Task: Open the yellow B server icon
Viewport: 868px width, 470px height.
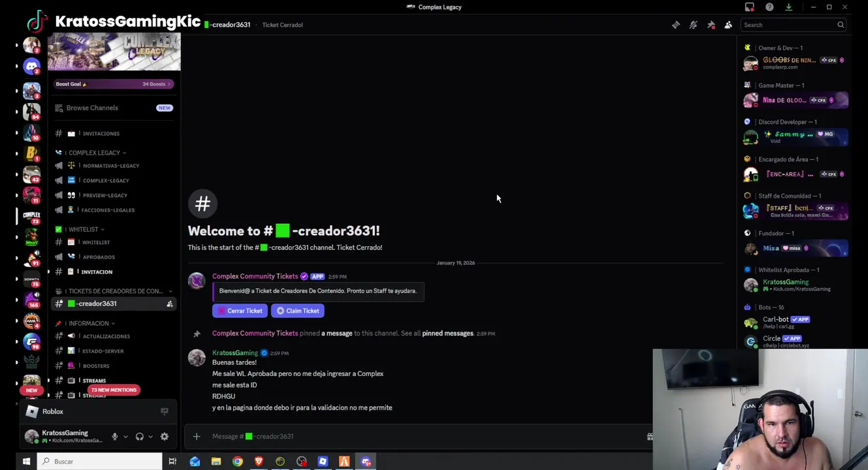Action: click(31, 153)
